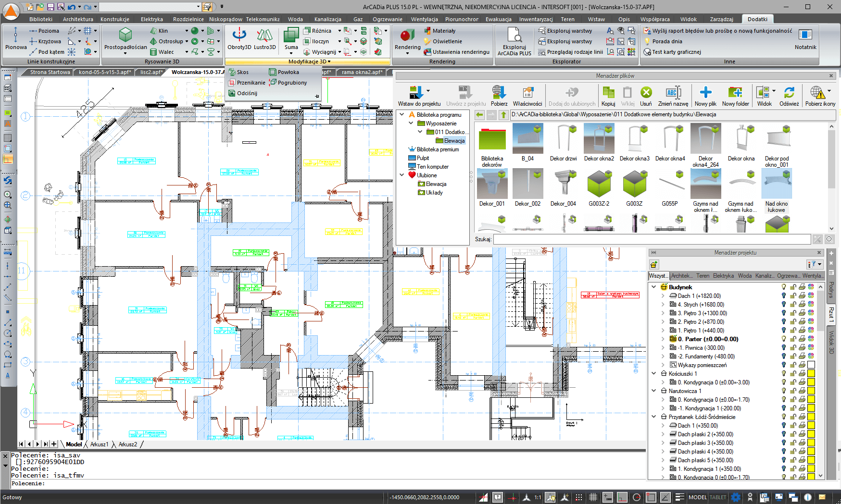This screenshot has height=504, width=841.
Task: Click Test karty graficznej
Action: pyautogui.click(x=672, y=52)
